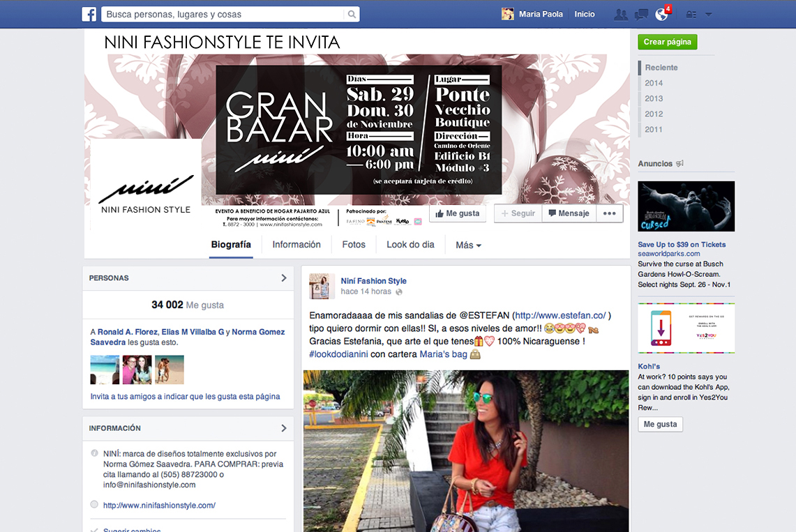The image size is (796, 532).
Task: Open messages icon in top bar
Action: (x=641, y=15)
